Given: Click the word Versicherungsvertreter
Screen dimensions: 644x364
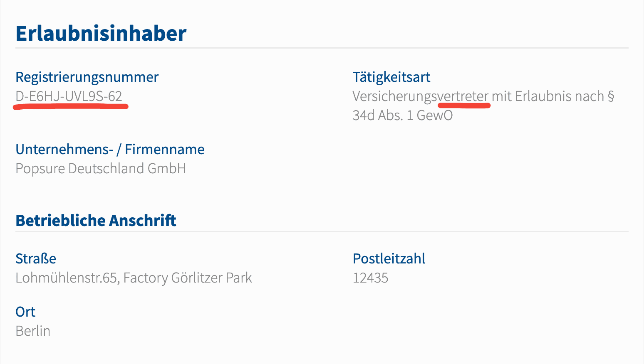Looking at the screenshot, I should click(x=420, y=96).
